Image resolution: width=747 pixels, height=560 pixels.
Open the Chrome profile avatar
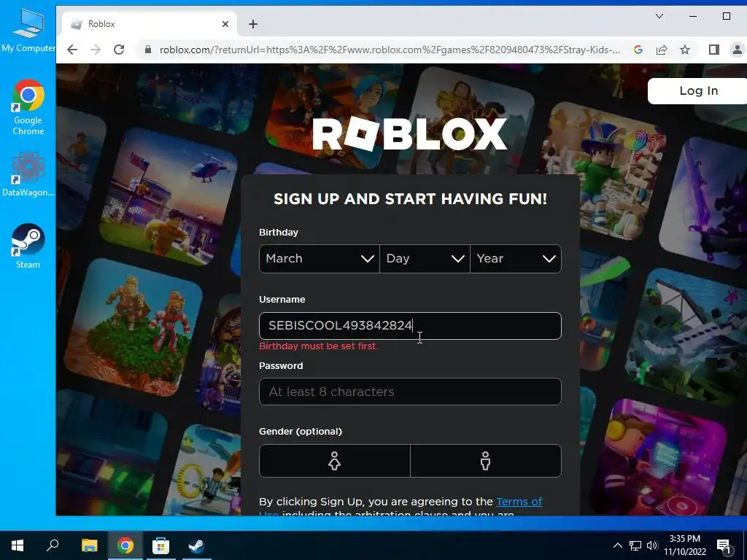coord(738,50)
